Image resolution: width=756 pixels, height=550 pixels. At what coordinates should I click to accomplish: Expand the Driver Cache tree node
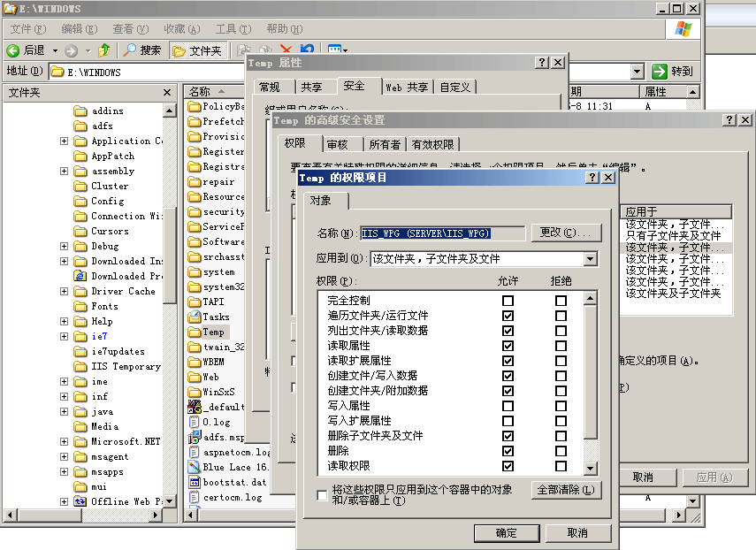click(65, 291)
